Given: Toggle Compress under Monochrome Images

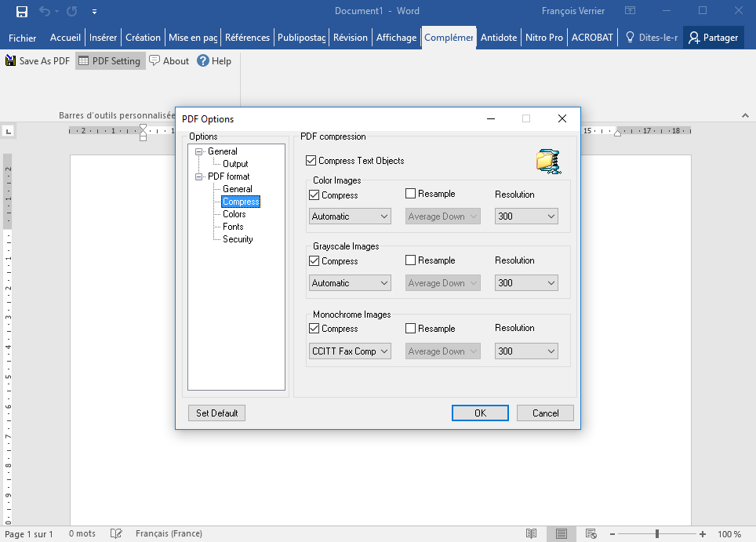Looking at the screenshot, I should tap(314, 329).
